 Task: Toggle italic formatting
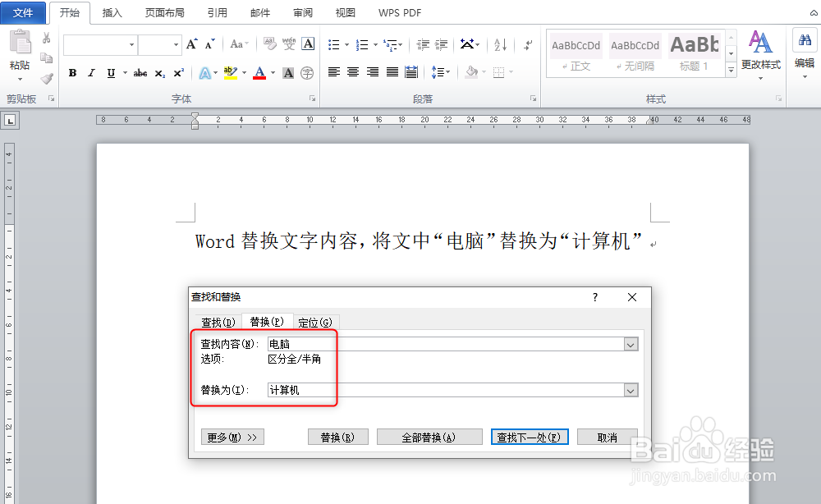coord(92,73)
